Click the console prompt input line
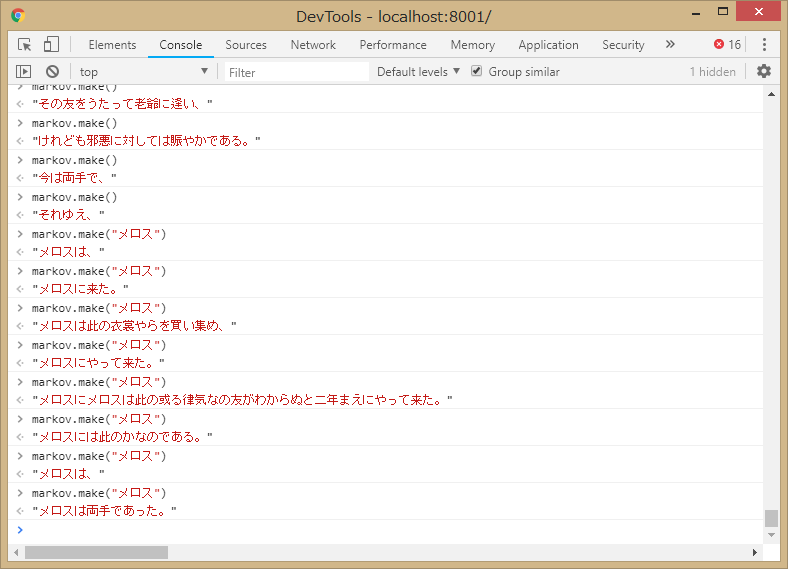Screen dimensions: 788x569 pos(390,530)
